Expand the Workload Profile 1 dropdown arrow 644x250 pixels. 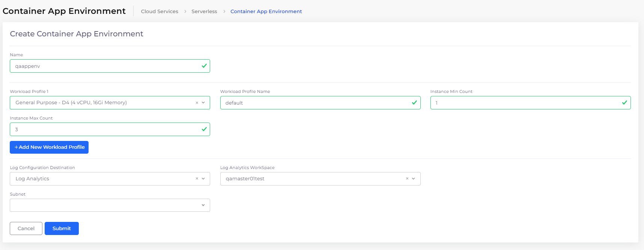(x=203, y=103)
